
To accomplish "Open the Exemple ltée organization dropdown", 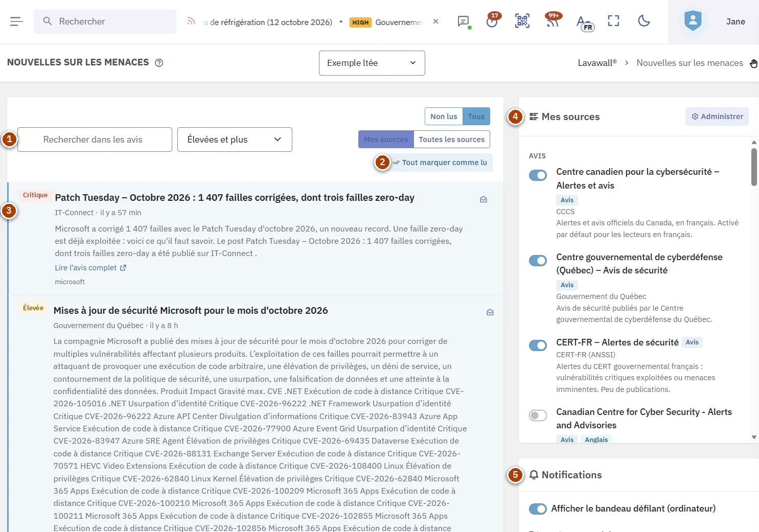I will pyautogui.click(x=372, y=63).
